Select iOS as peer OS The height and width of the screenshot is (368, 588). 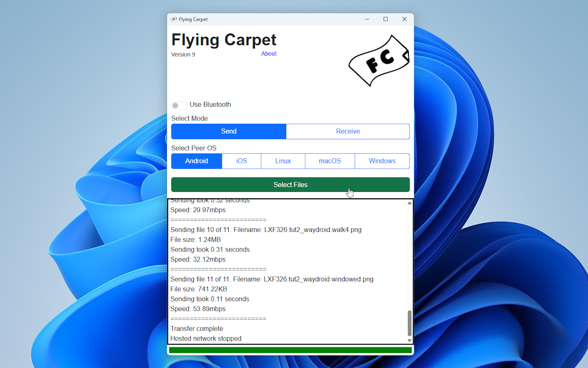point(241,161)
